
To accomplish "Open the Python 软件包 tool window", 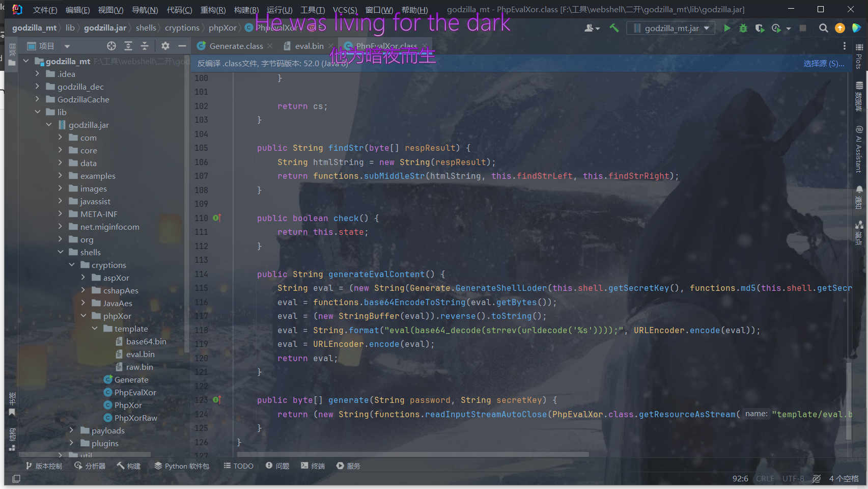I will [x=182, y=466].
